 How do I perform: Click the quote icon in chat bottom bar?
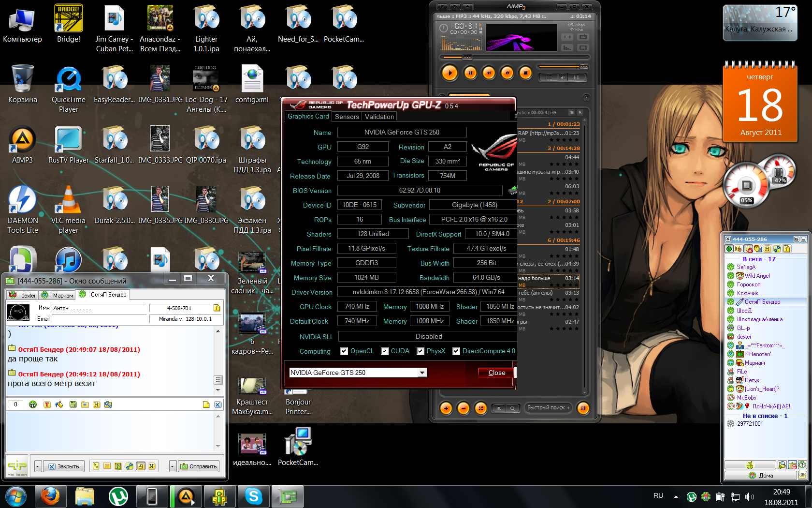pos(96,466)
